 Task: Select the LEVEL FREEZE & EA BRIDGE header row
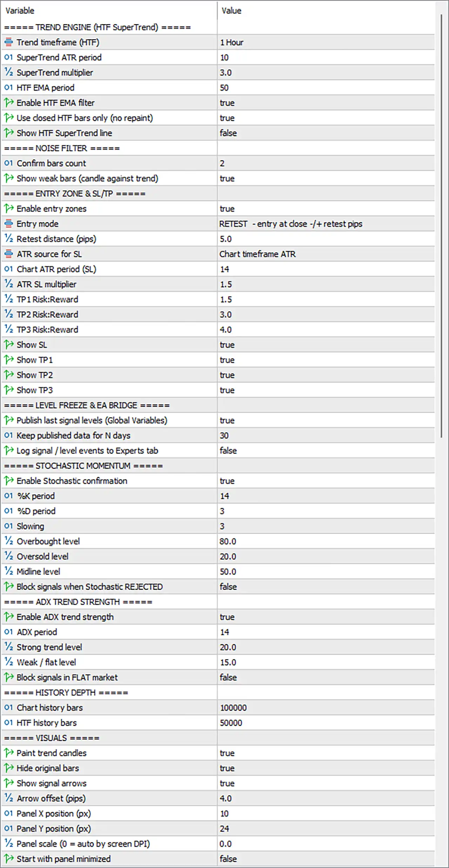coord(218,406)
